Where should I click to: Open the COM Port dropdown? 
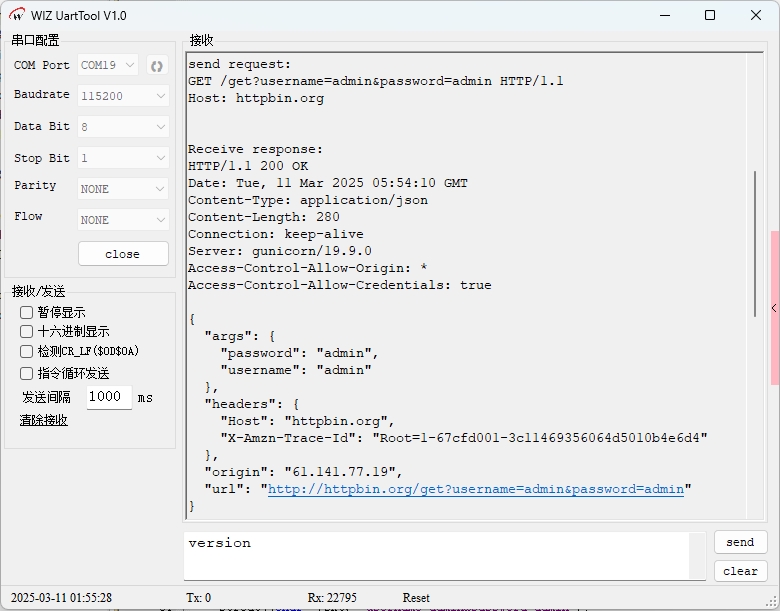pos(108,66)
